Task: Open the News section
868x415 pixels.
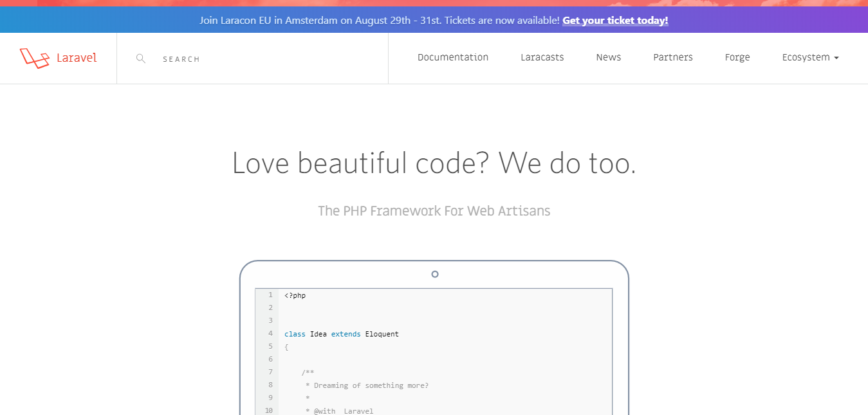Action: pyautogui.click(x=609, y=57)
